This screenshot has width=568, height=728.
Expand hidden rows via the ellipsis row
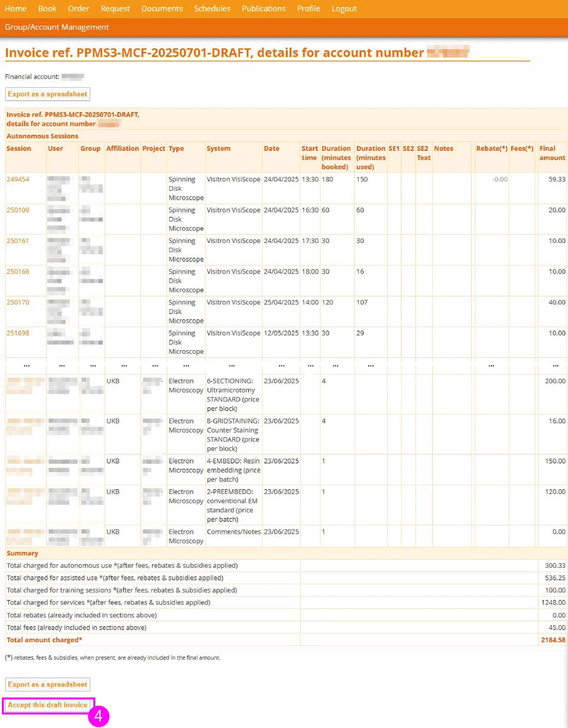click(26, 366)
